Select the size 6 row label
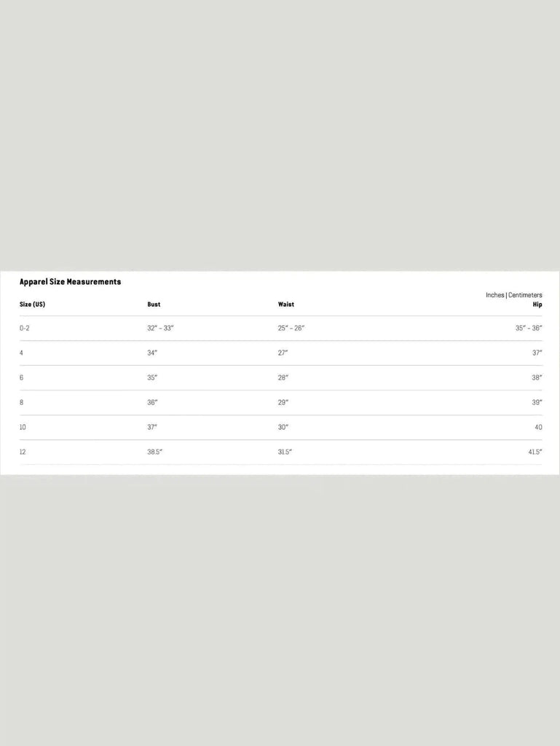 22,377
